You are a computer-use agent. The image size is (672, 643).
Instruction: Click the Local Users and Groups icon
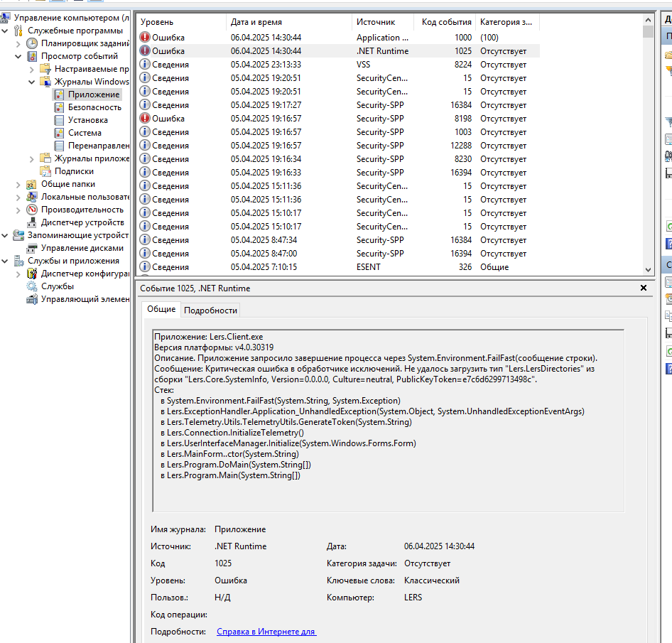click(32, 198)
